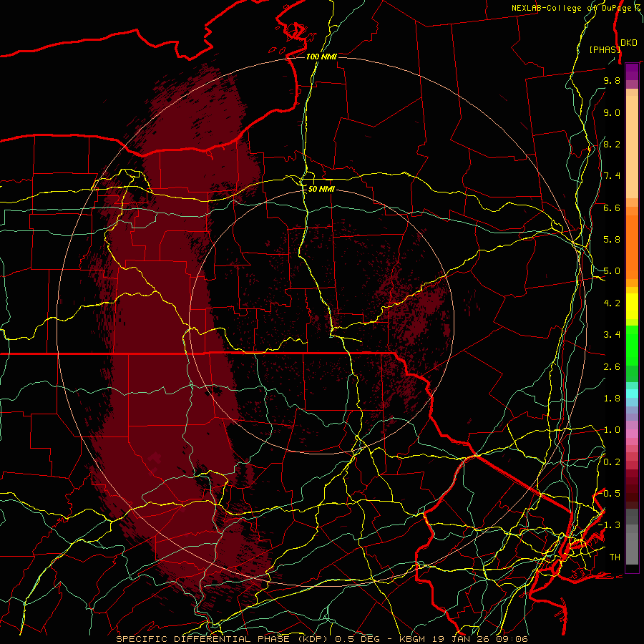Click the yellow segment of the color bar
The height and width of the screenshot is (644, 644).
tap(632, 306)
